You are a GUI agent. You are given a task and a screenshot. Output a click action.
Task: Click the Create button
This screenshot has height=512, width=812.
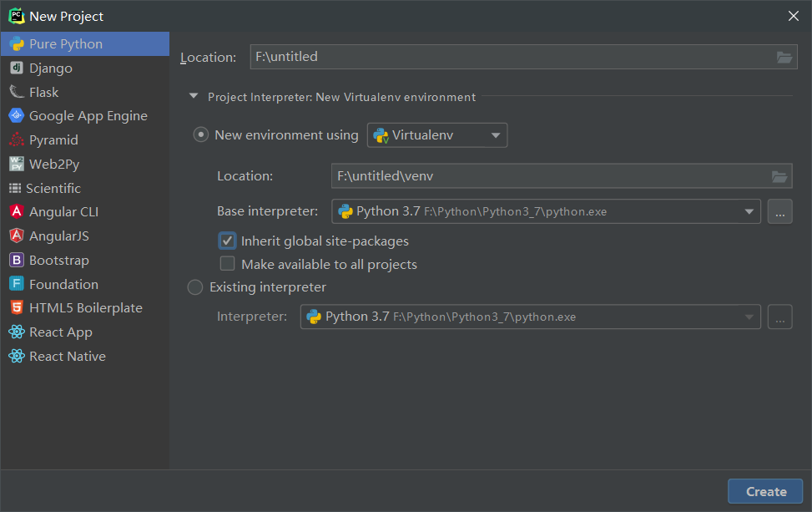click(x=765, y=491)
